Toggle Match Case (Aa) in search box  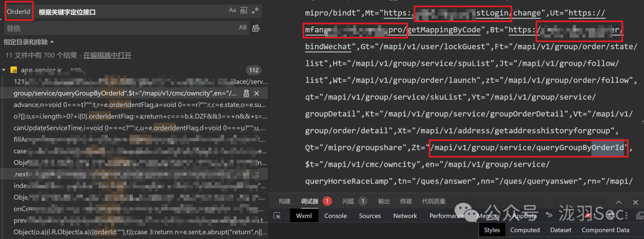233,11
